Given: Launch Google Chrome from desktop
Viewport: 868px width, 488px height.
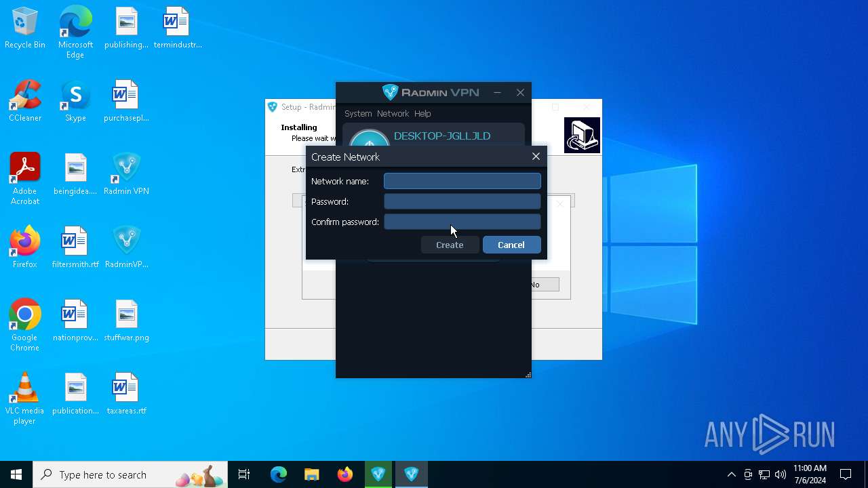Looking at the screenshot, I should point(25,325).
